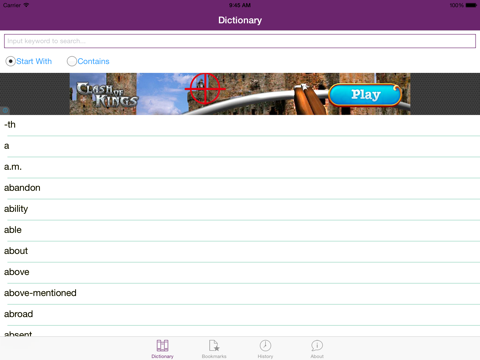The image size is (480, 360).
Task: Open the word "ability"
Action: click(240, 209)
